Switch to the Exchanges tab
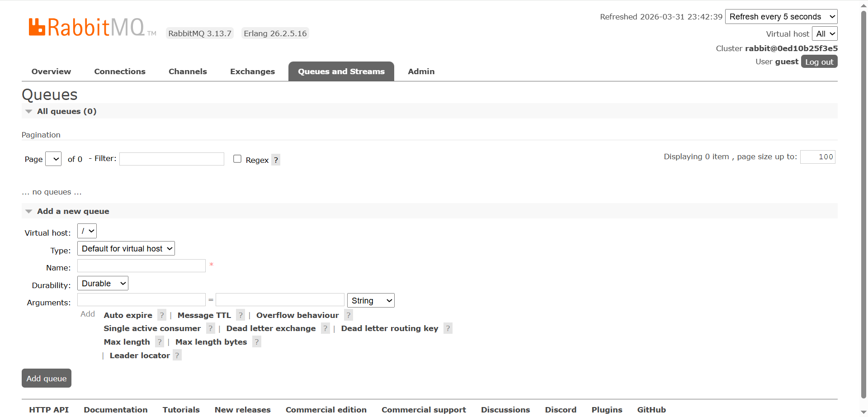 coord(252,71)
